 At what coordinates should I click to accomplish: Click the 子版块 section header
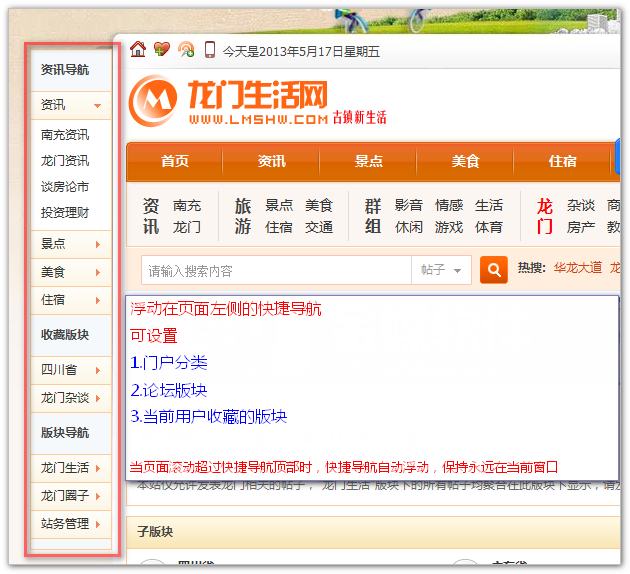[155, 531]
